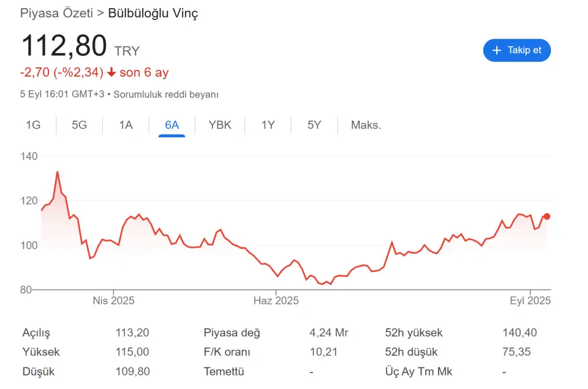Choose the 5Y time range tab
588x389 pixels.
314,125
